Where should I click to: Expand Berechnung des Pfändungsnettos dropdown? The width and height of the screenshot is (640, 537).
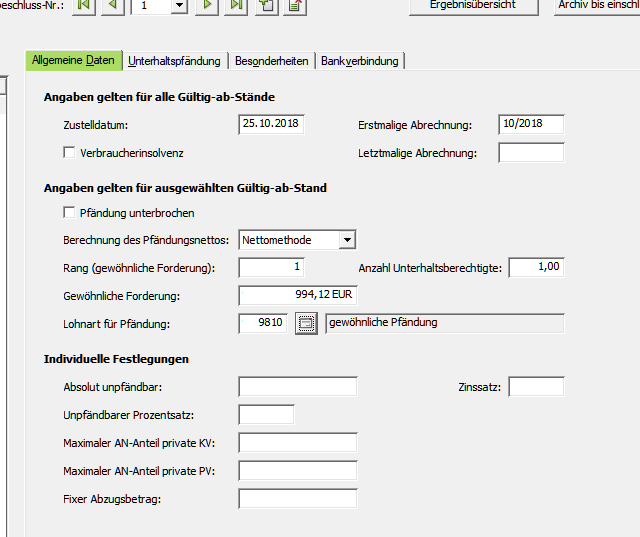[x=347, y=240]
